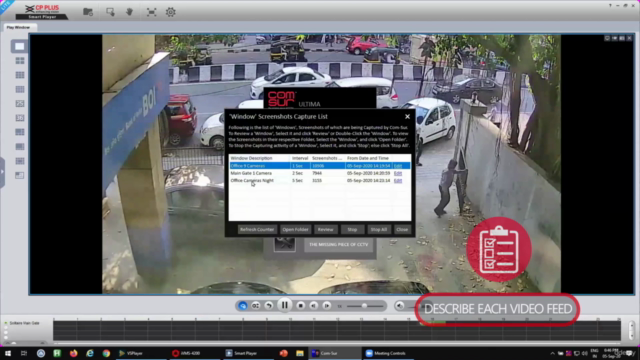
Task: Click the timeline vertical scrollbar
Action: pos(631,330)
